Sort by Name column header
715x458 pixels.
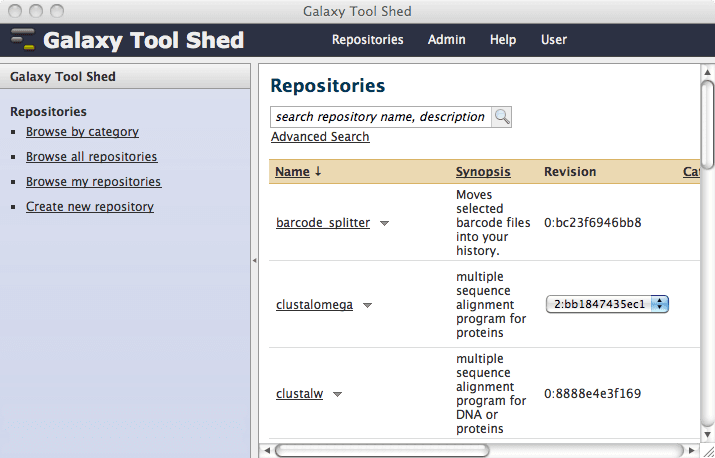tap(292, 172)
